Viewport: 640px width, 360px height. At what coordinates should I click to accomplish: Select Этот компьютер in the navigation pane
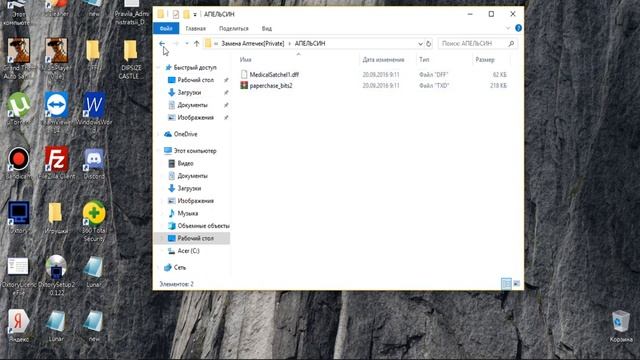pyautogui.click(x=195, y=151)
